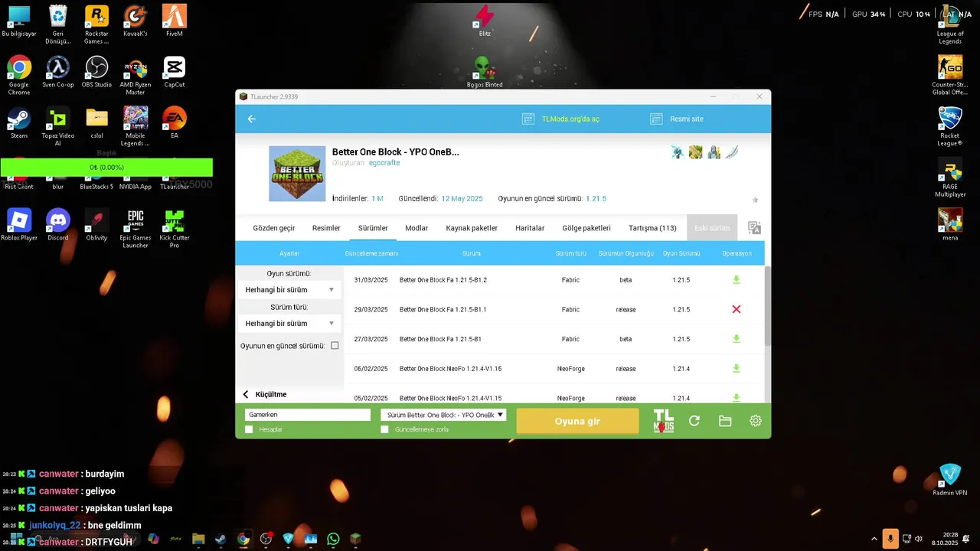Open OBS Studio desktop shortcut
980x551 pixels.
pos(96,72)
